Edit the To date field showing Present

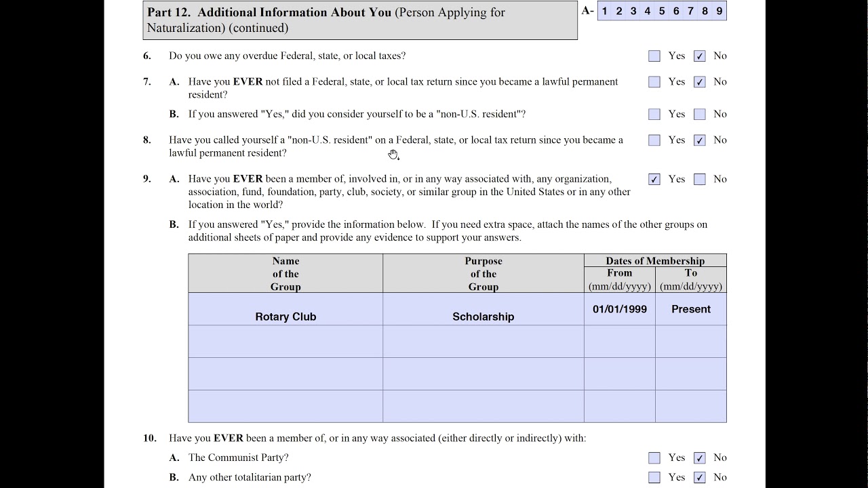click(691, 309)
